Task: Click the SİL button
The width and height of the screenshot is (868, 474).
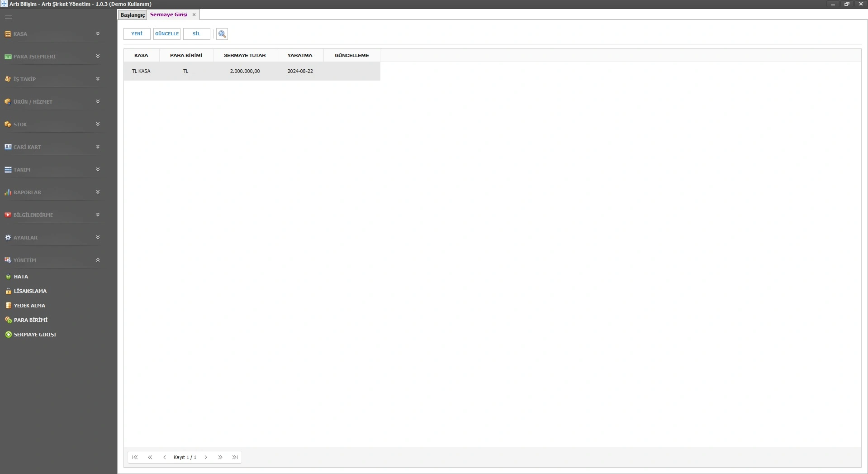Action: [x=197, y=34]
